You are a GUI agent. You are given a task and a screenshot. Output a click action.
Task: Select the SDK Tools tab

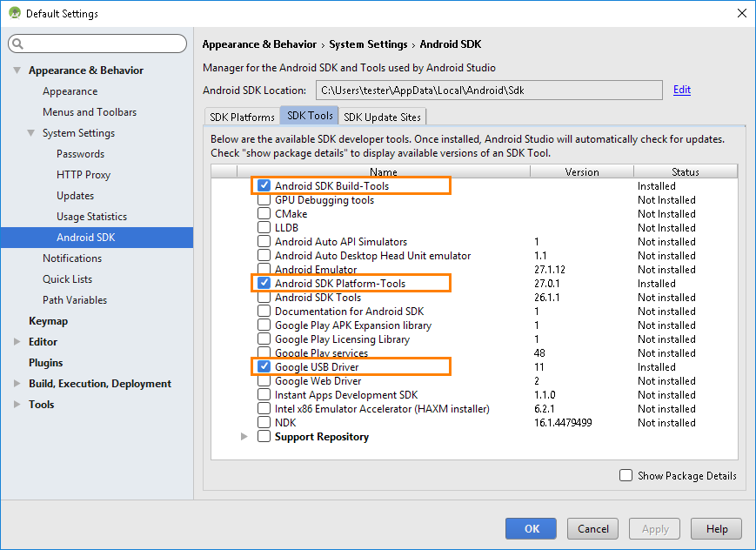[x=310, y=116]
